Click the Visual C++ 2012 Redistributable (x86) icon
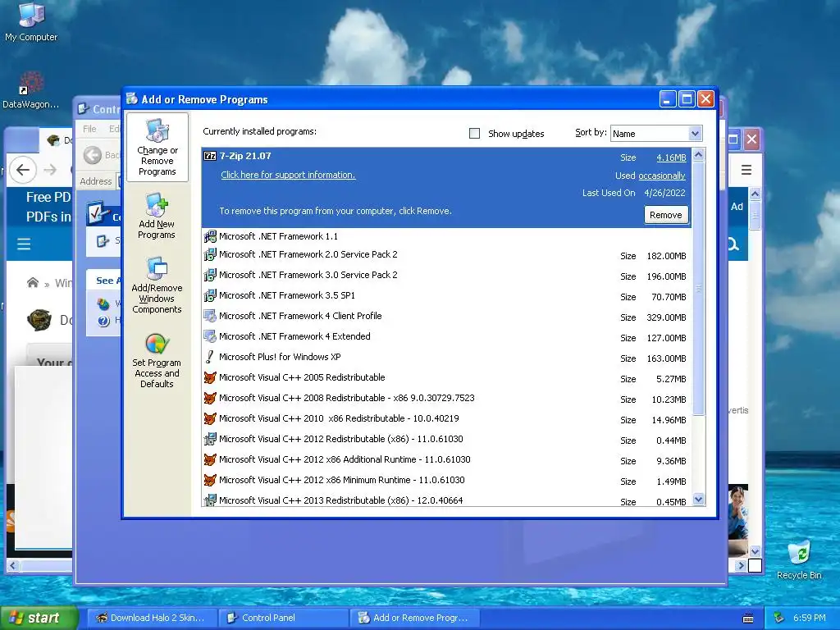The width and height of the screenshot is (840, 630). click(x=210, y=440)
